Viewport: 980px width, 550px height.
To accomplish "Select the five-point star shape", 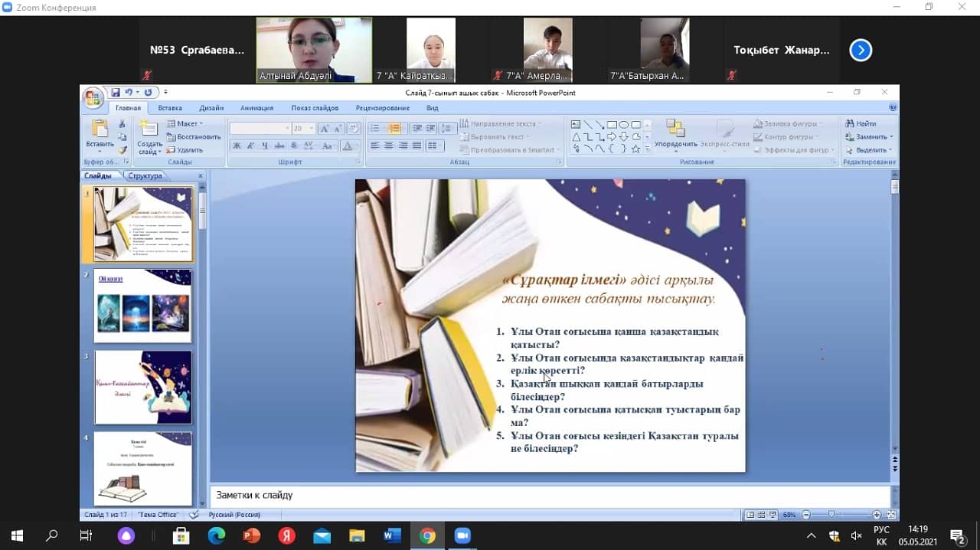I will pyautogui.click(x=635, y=149).
